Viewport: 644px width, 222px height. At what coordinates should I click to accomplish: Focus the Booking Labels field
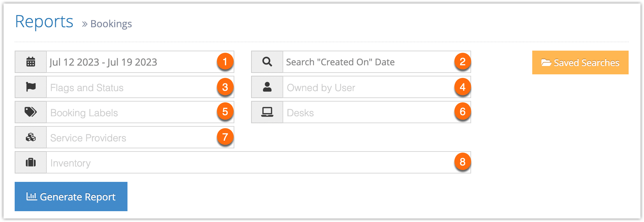pos(140,112)
